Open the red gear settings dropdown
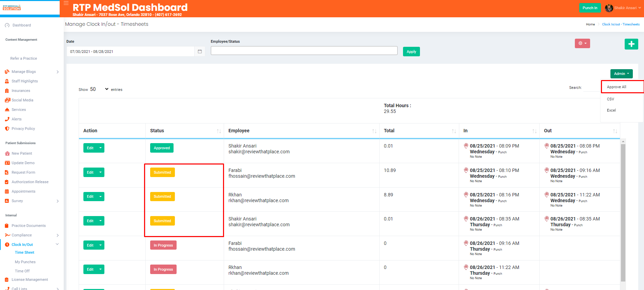The height and width of the screenshot is (290, 644). tap(582, 43)
